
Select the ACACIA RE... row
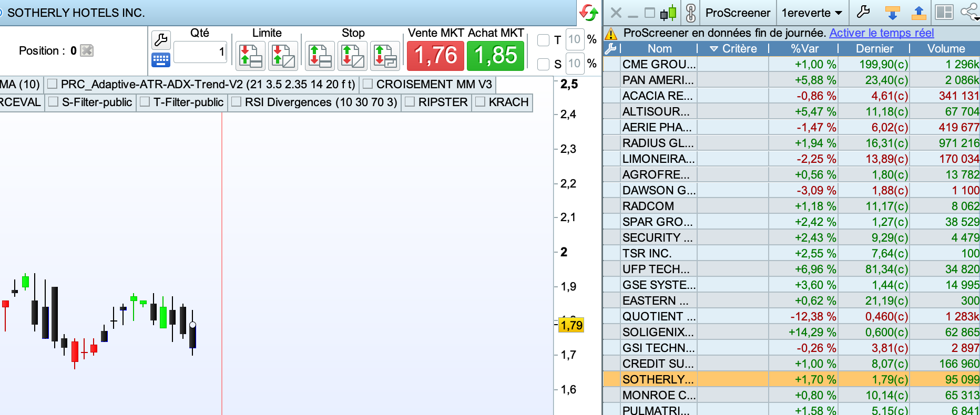[791, 96]
